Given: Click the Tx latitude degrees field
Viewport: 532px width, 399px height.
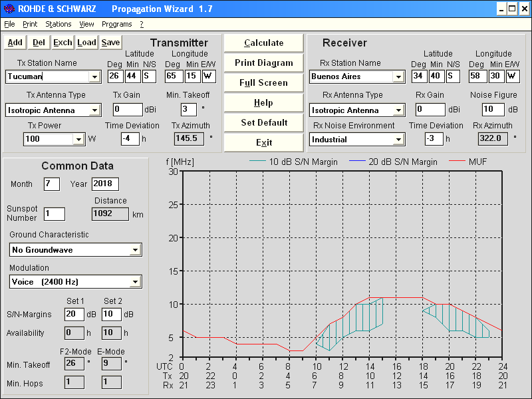Looking at the screenshot, I should coord(115,76).
